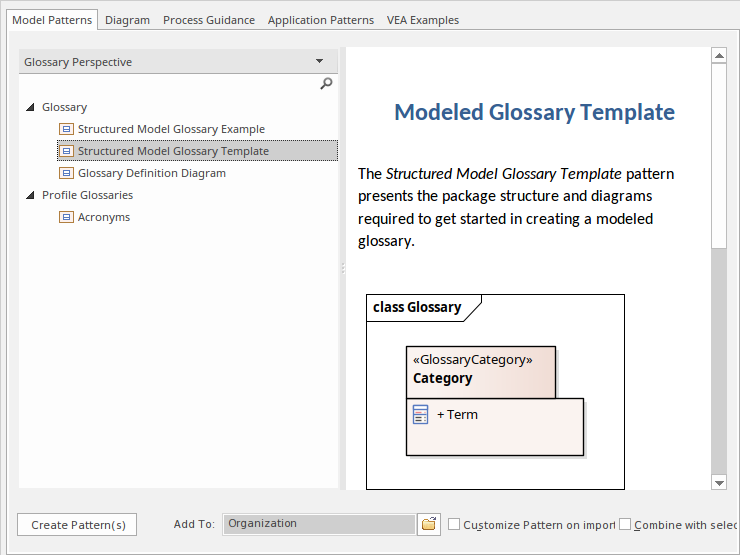Click the Structured Model Glossary Template pattern icon
This screenshot has height=555, width=740.
click(67, 151)
